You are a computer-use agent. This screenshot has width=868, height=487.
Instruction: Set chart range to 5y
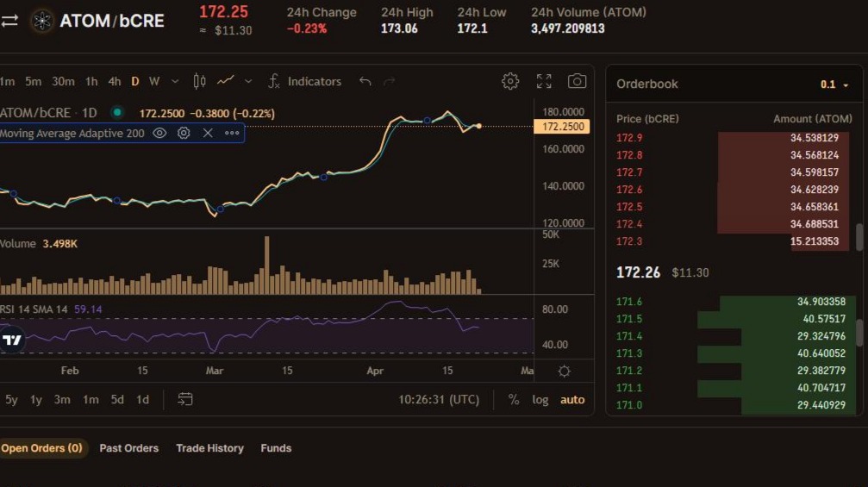pos(11,400)
